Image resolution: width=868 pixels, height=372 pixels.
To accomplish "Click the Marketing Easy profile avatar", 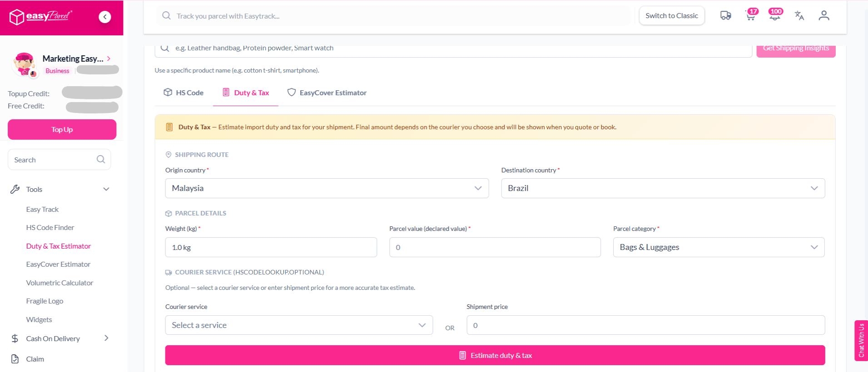I will coord(25,65).
